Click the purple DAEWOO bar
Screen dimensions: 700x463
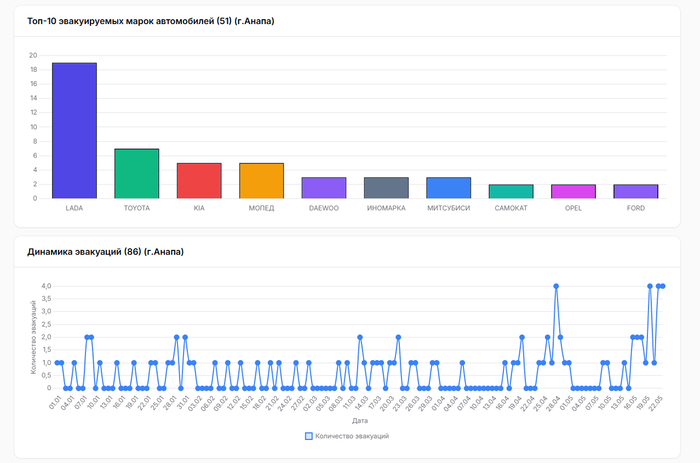323,187
